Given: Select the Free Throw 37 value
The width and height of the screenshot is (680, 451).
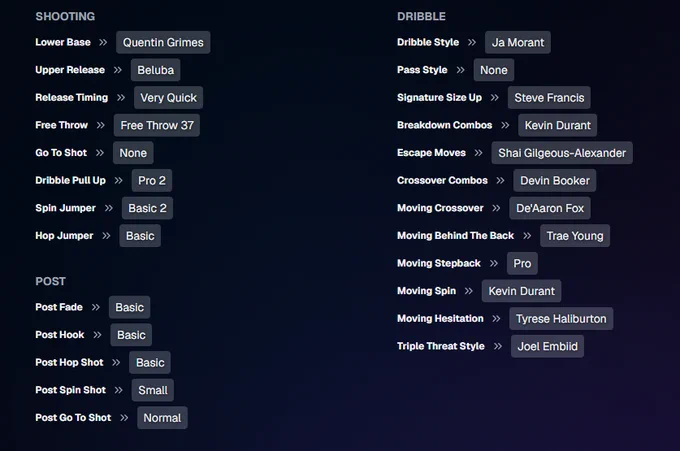Looking at the screenshot, I should (157, 125).
